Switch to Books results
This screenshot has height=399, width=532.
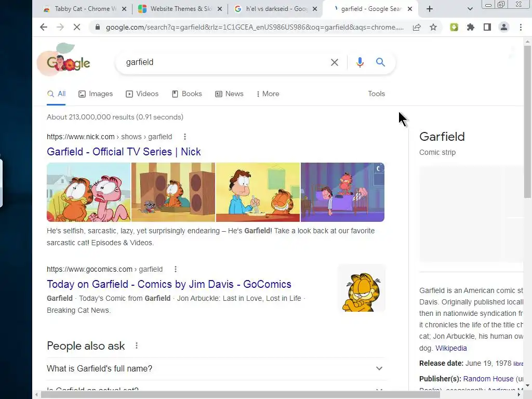pyautogui.click(x=187, y=94)
